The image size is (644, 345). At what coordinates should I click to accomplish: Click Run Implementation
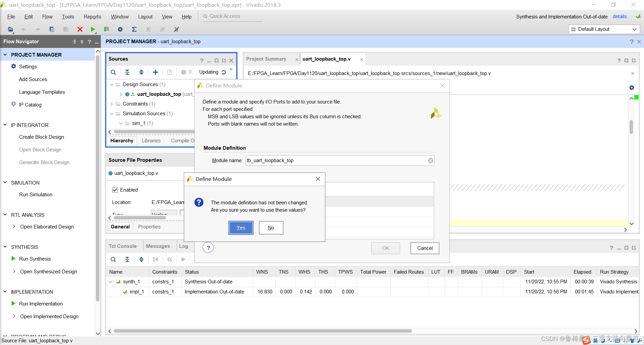pyautogui.click(x=41, y=304)
